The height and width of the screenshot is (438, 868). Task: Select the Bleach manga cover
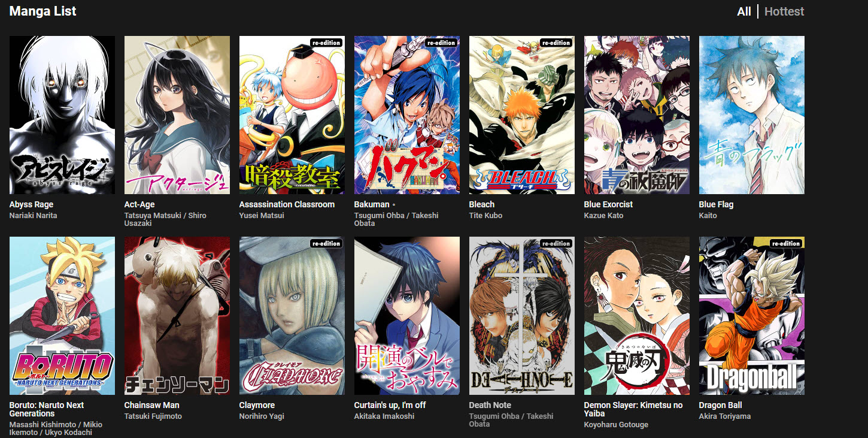522,115
